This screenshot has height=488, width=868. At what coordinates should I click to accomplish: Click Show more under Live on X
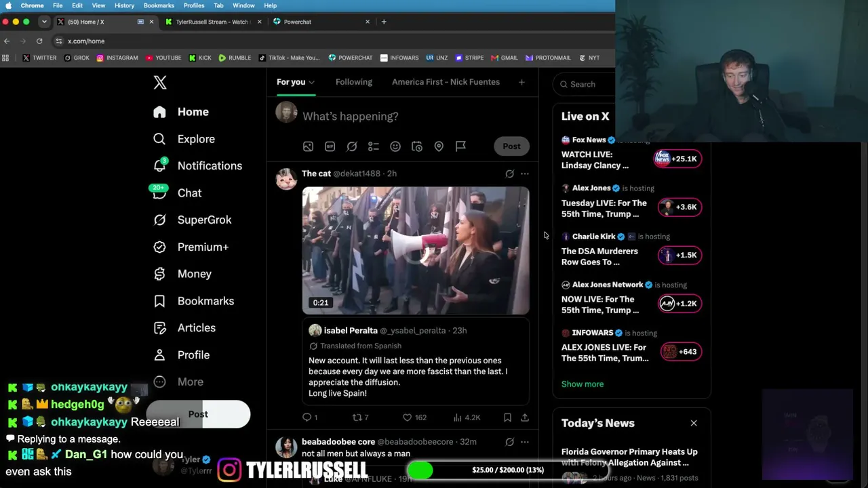[x=583, y=384]
